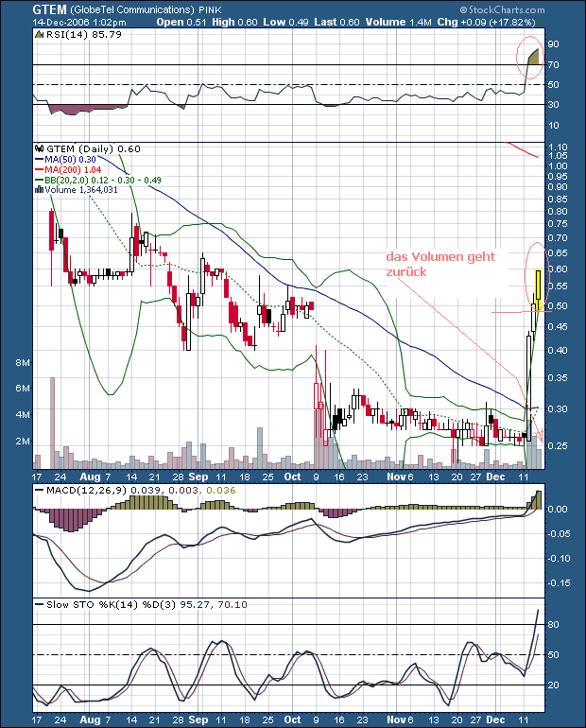Click Sep on date axis under volume bars
The image size is (586, 728).
[198, 477]
